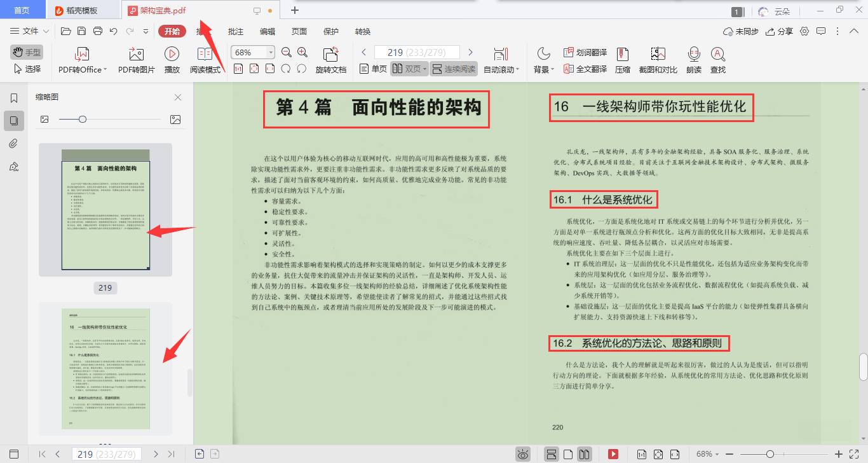The height and width of the screenshot is (463, 868).
Task: Toggle eye protection mode in status bar
Action: (523, 454)
